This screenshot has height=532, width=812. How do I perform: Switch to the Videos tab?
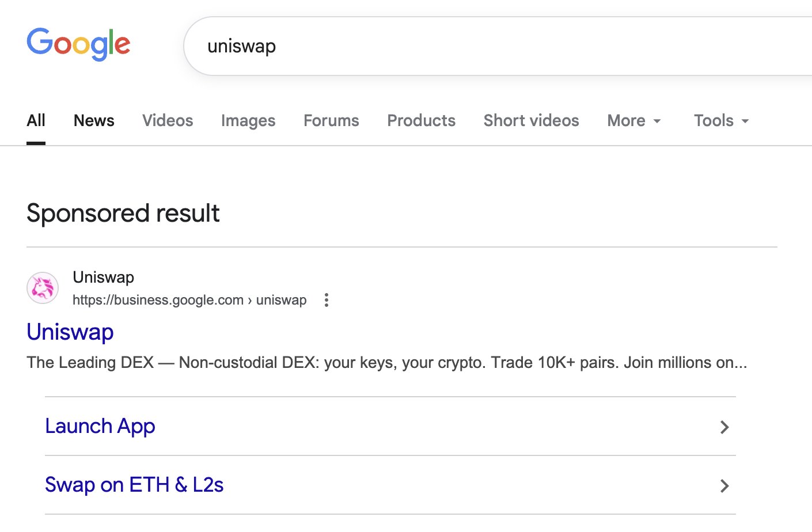click(168, 121)
